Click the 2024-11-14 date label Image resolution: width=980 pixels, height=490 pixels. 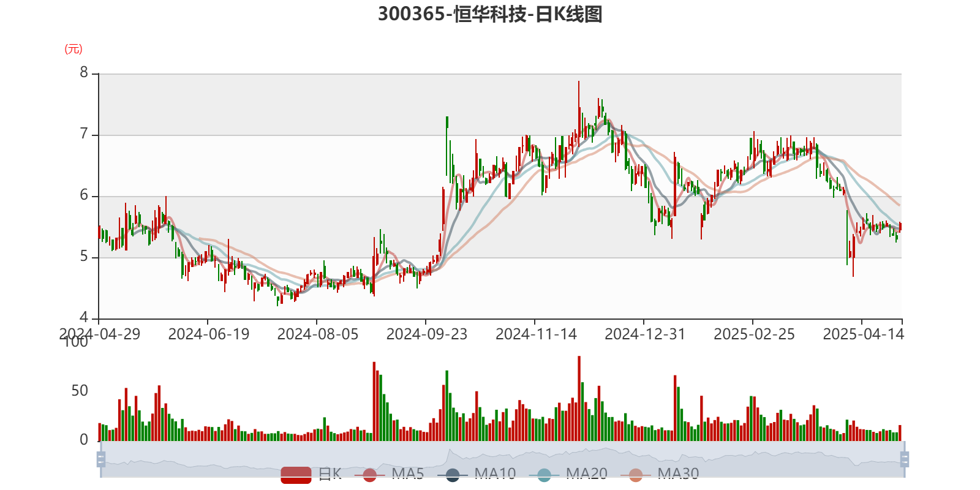[536, 334]
